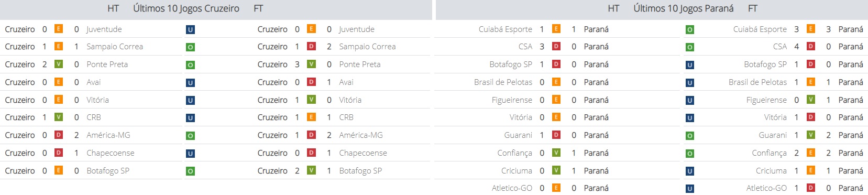
Task: Click the HT column label in Paraná table
Action: click(613, 8)
